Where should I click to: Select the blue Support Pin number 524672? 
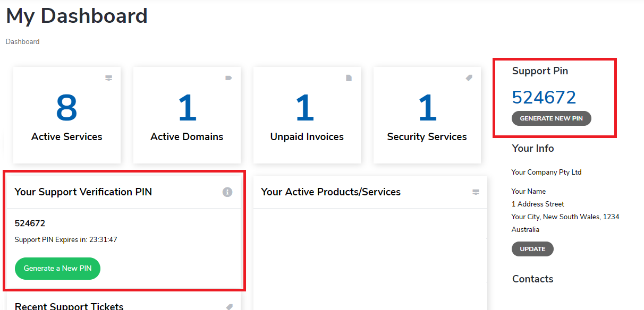544,98
